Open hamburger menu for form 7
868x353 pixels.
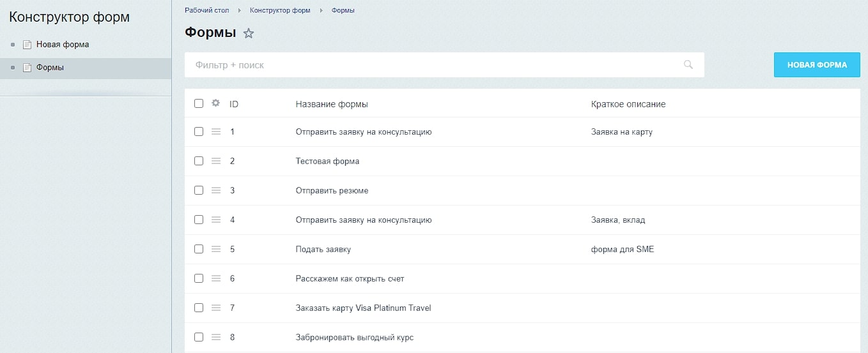(216, 308)
